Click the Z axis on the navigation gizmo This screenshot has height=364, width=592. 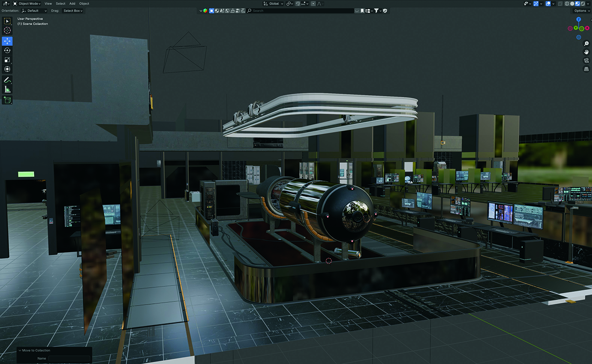pyautogui.click(x=579, y=20)
